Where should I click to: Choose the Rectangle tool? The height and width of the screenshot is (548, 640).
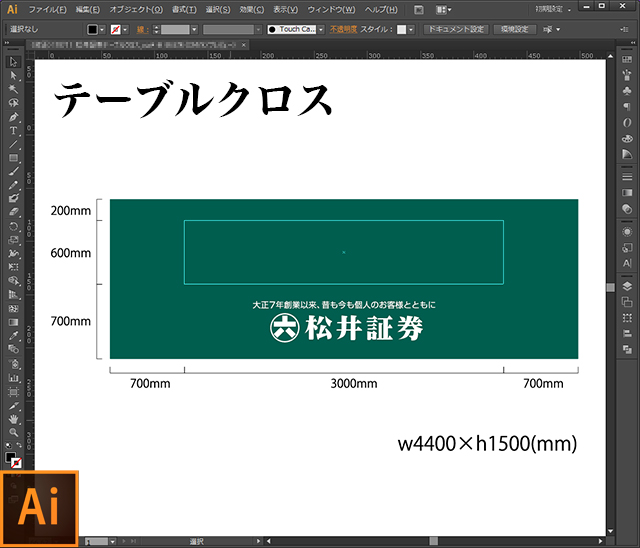pos(13,158)
